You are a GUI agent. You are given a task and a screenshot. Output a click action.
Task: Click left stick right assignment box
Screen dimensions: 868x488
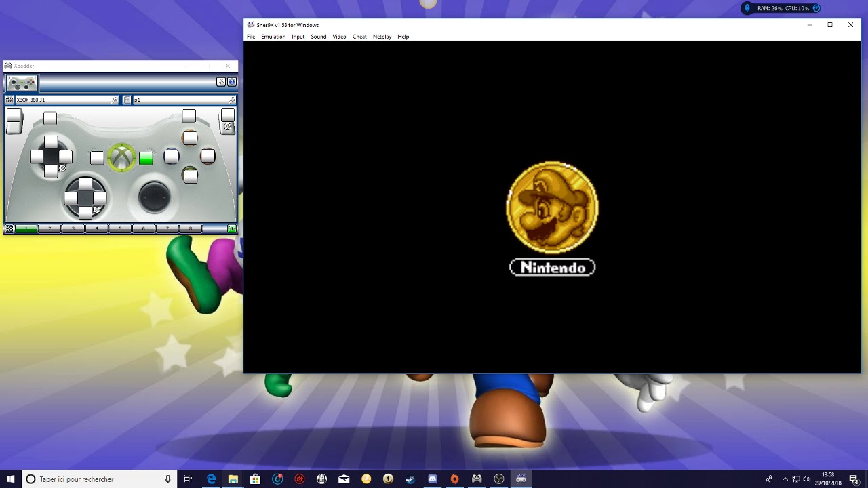pyautogui.click(x=65, y=157)
